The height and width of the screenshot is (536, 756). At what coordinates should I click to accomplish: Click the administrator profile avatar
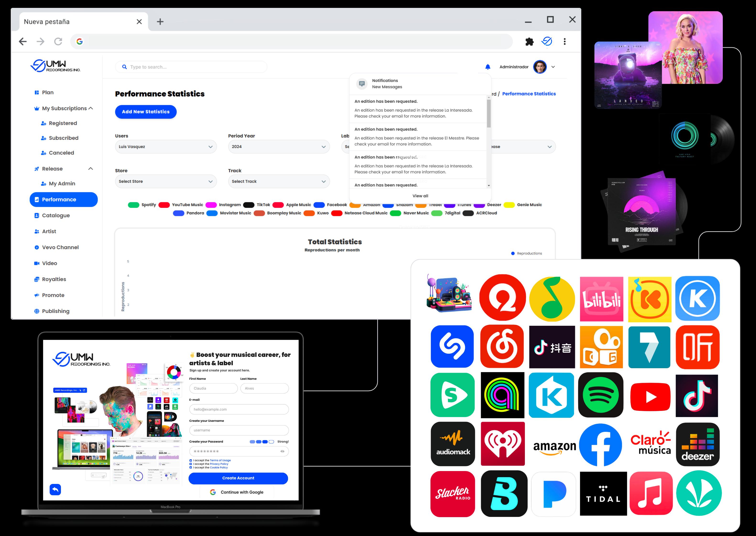540,67
